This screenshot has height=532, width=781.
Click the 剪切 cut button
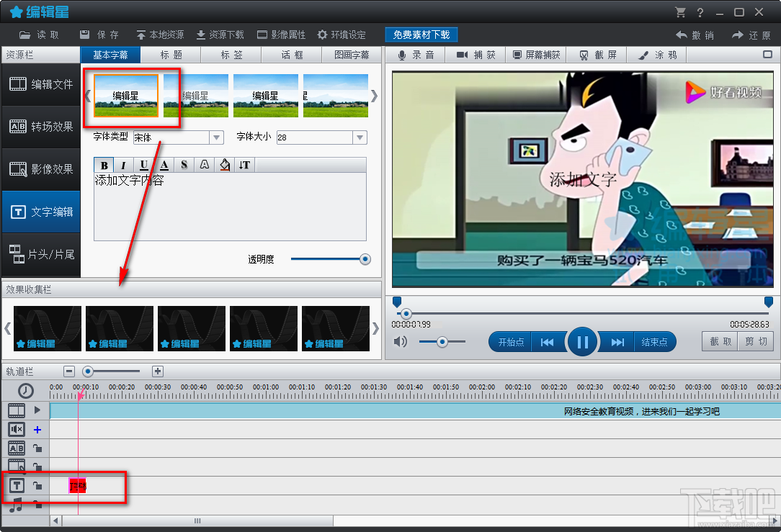click(x=756, y=341)
